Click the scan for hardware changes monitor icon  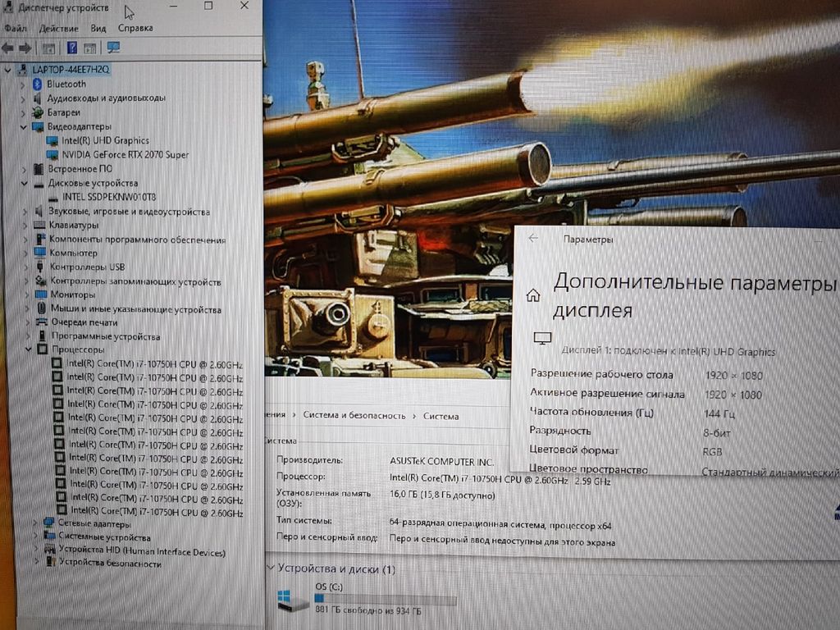(113, 48)
